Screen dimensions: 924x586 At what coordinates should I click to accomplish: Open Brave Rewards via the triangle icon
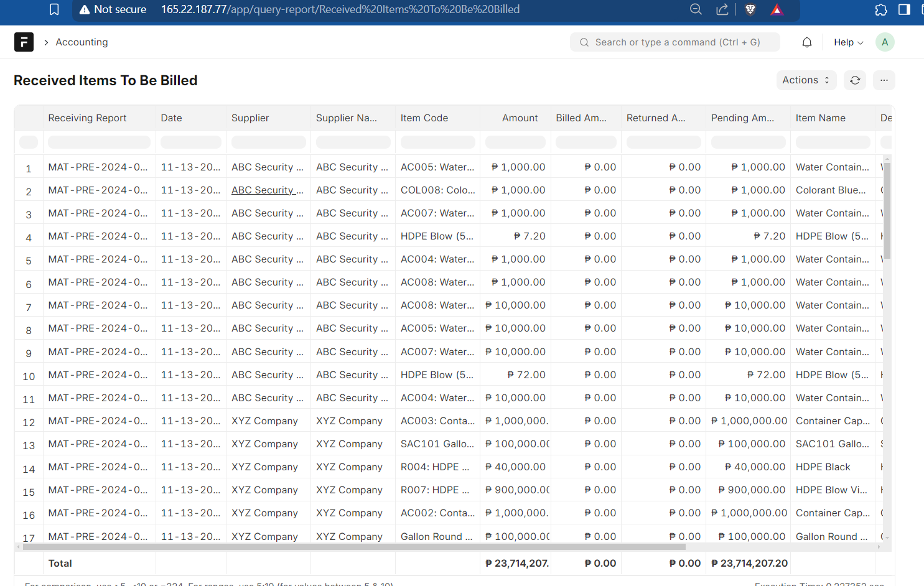[777, 10]
